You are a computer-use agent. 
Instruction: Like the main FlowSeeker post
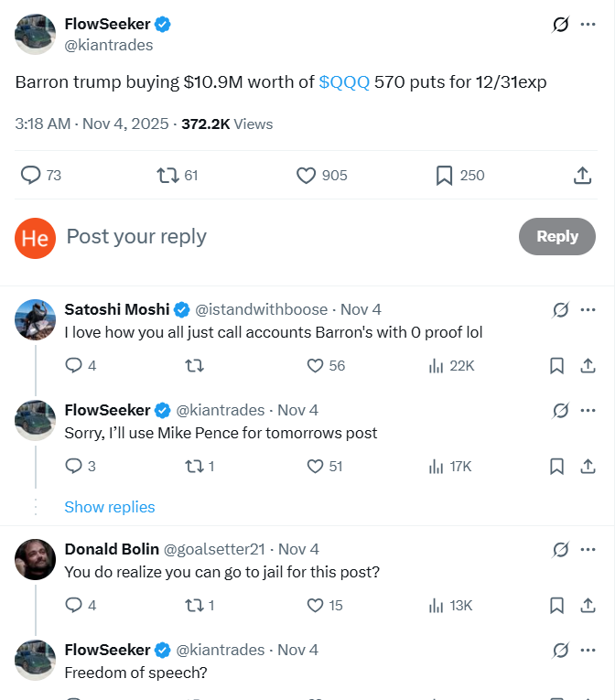click(307, 175)
